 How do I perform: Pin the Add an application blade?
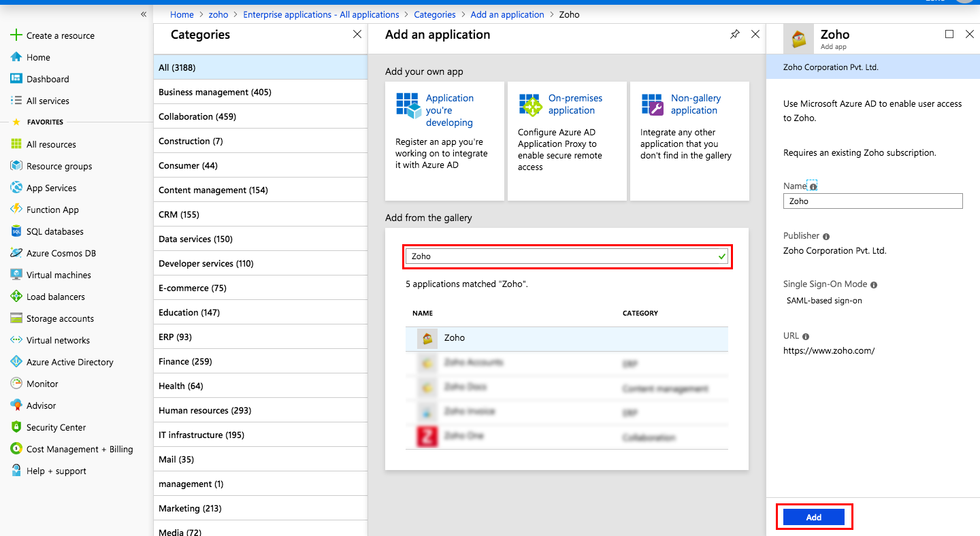(734, 33)
